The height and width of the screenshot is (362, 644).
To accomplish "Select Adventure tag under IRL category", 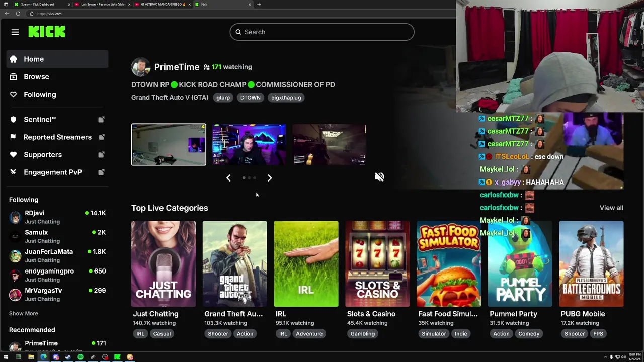I will pos(309,334).
